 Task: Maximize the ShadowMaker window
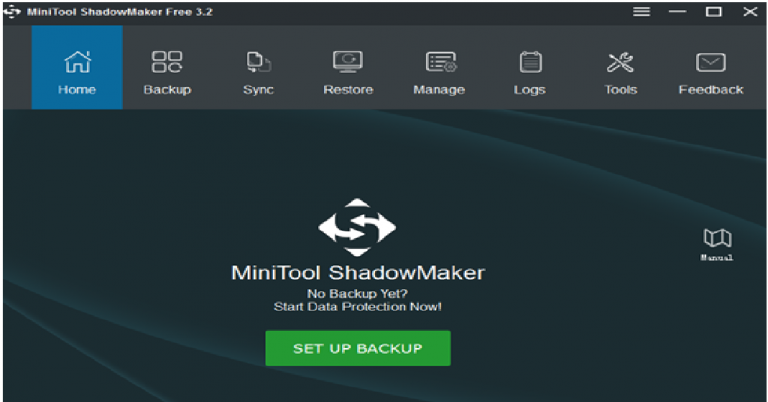(x=714, y=12)
